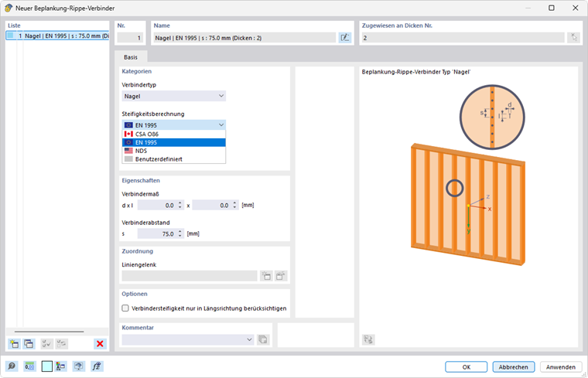The image size is (588, 378).
Task: Click the select Liniengelenk single icon
Action: (x=266, y=276)
